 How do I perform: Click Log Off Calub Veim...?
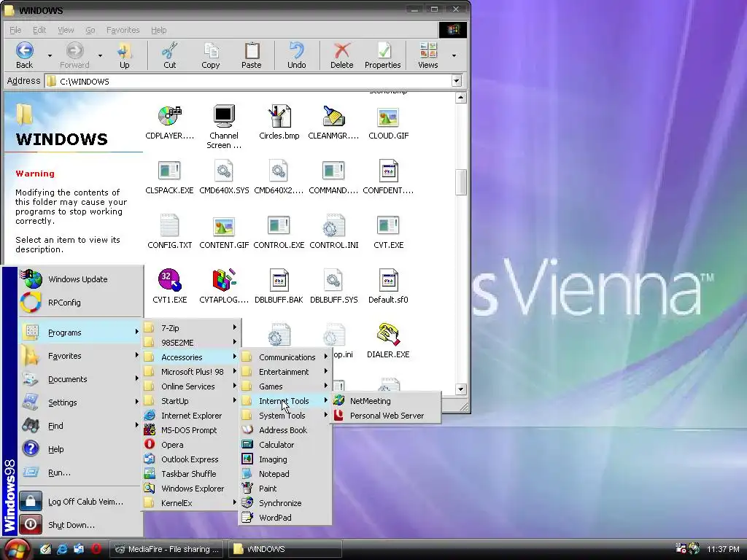[x=80, y=502]
